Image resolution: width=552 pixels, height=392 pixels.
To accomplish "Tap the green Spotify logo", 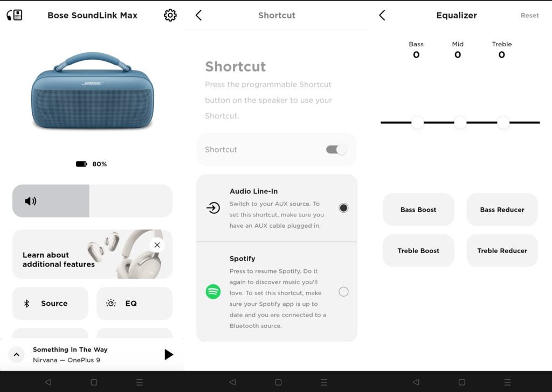I will (213, 291).
